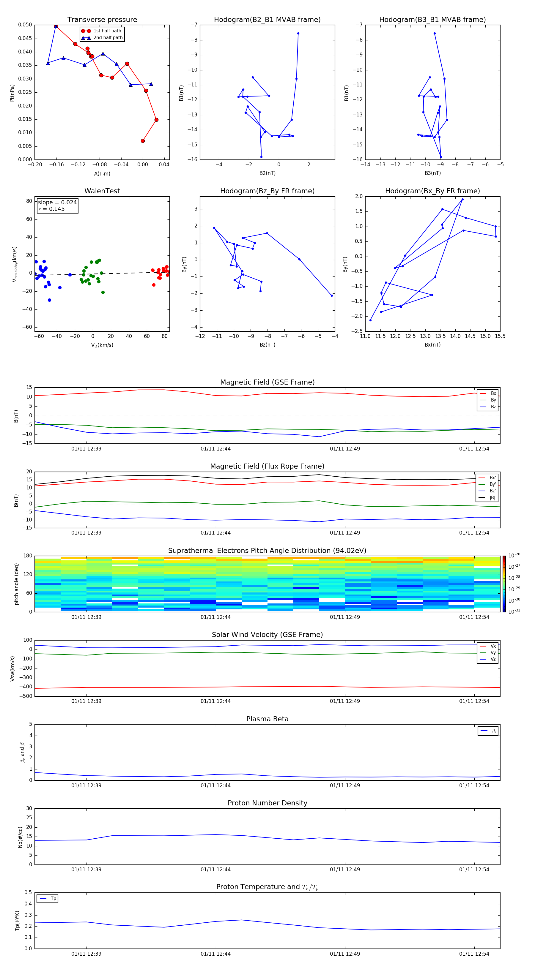Click the 'Pt(nPa)' y-axis label

(x=12, y=92)
